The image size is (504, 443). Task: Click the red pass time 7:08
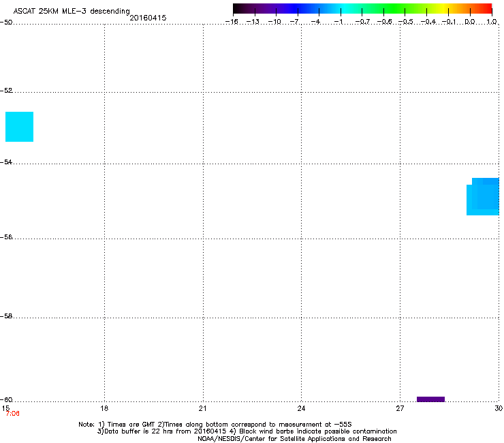[x=12, y=414]
